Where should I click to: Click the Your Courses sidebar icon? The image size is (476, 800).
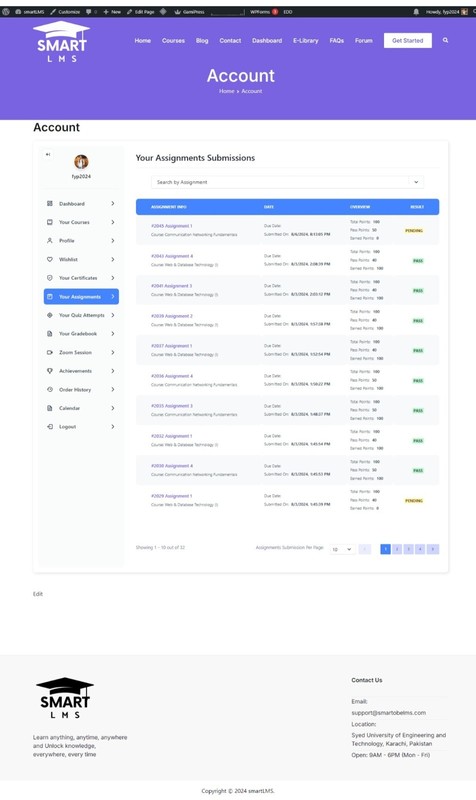tap(49, 222)
